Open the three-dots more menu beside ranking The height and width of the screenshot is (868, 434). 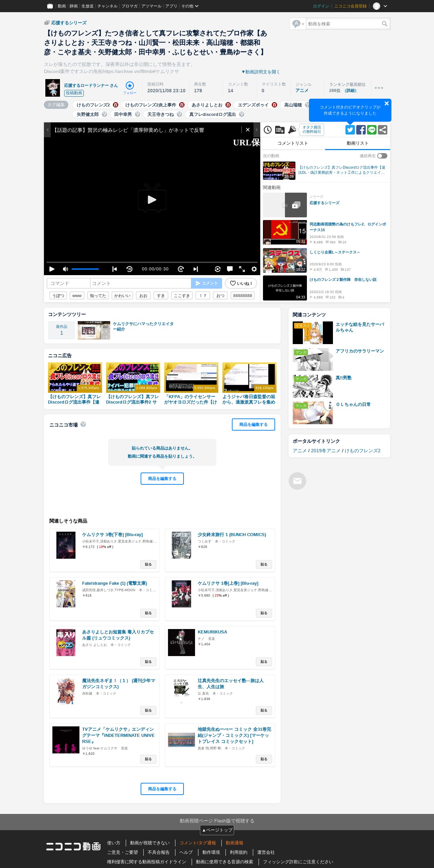379,88
